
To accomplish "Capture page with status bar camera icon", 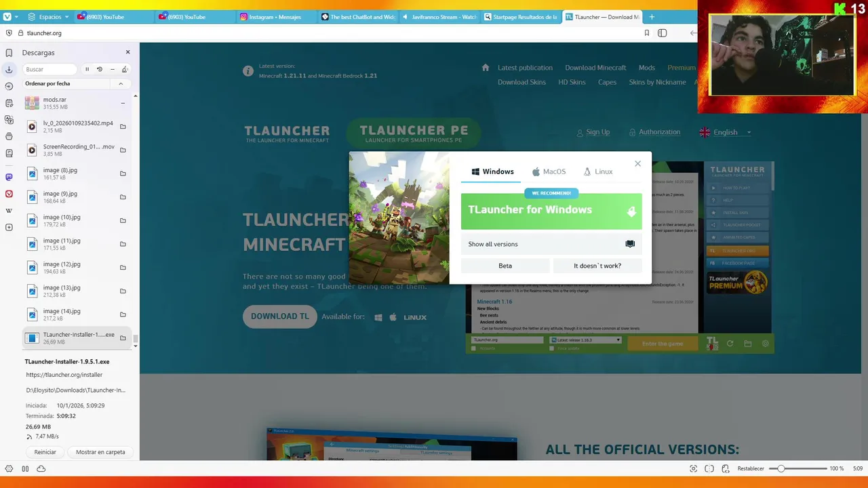I will coord(693,468).
